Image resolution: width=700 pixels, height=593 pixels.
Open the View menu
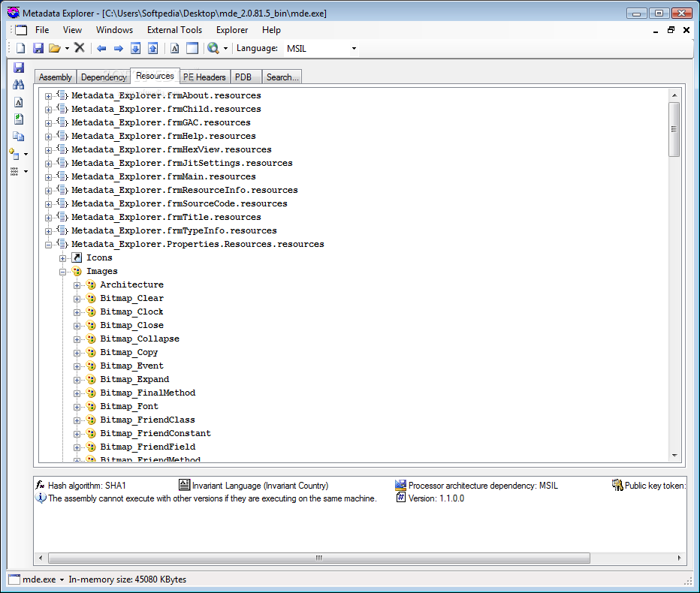coord(72,30)
